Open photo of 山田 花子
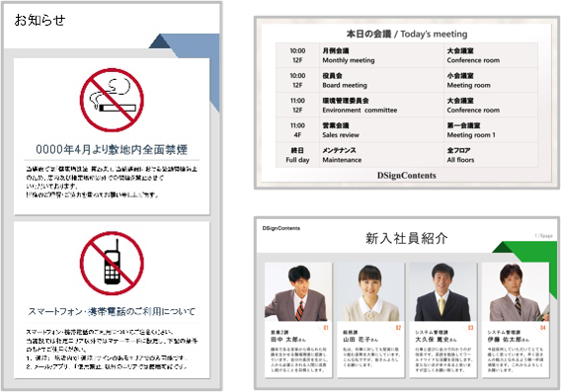 pos(370,292)
